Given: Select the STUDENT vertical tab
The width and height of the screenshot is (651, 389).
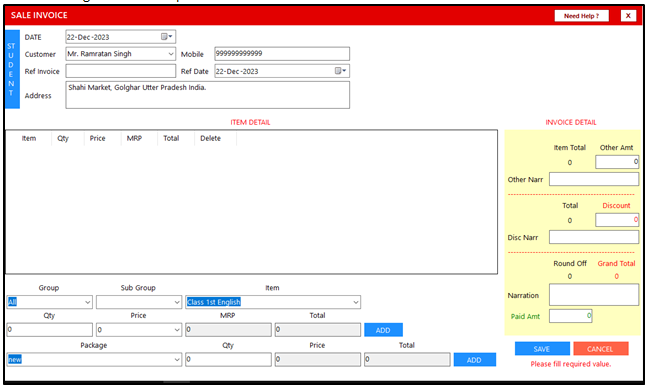Looking at the screenshot, I should pos(12,69).
